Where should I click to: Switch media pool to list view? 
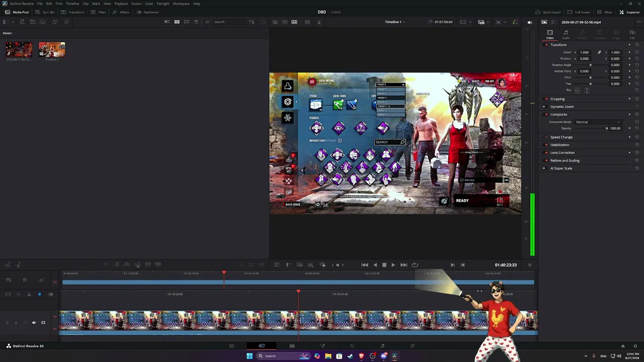click(x=196, y=22)
